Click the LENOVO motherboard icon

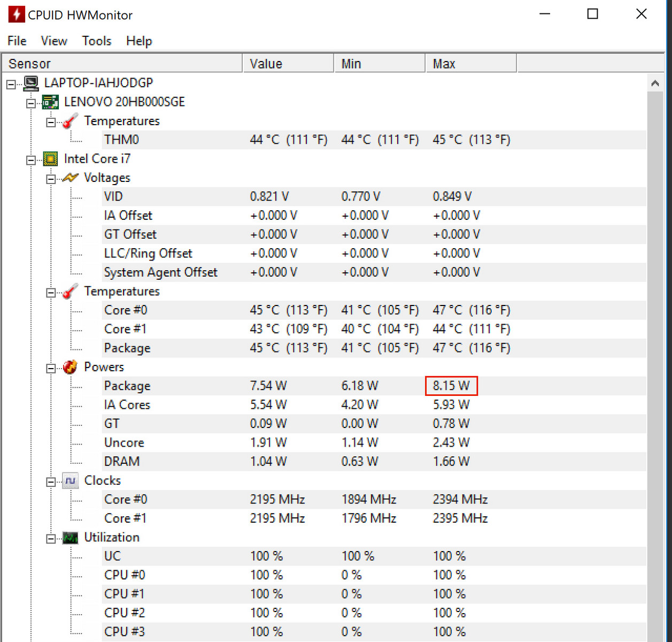pyautogui.click(x=51, y=102)
